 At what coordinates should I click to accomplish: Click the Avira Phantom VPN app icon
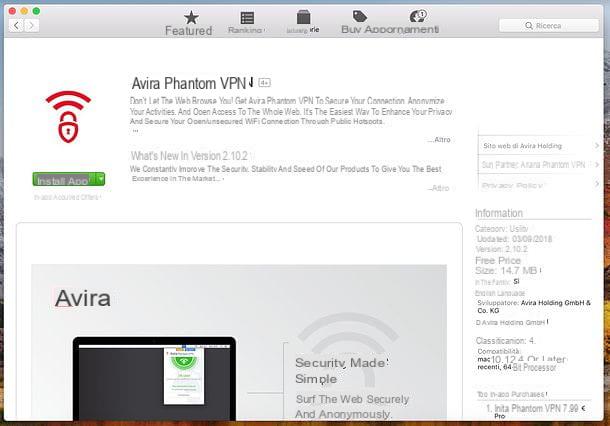[68, 117]
